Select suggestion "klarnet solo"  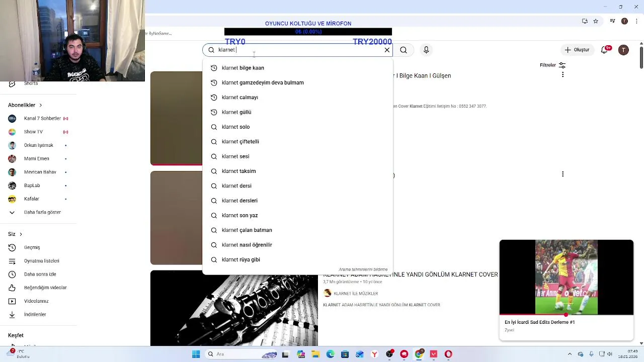297,127
